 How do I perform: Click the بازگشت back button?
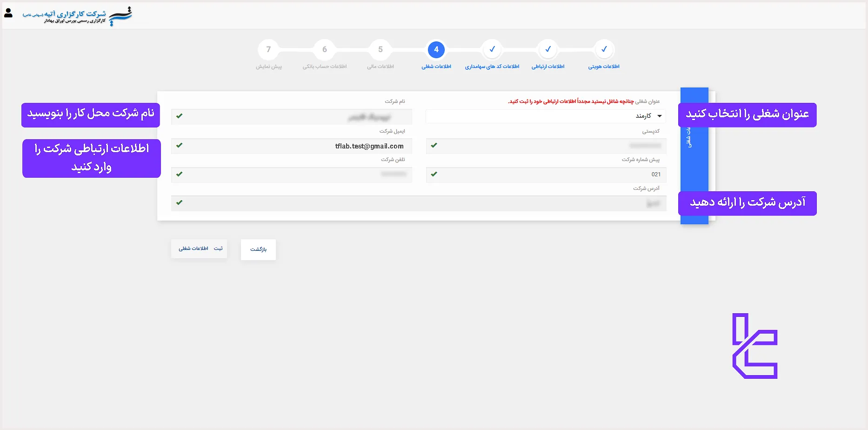[x=258, y=249]
